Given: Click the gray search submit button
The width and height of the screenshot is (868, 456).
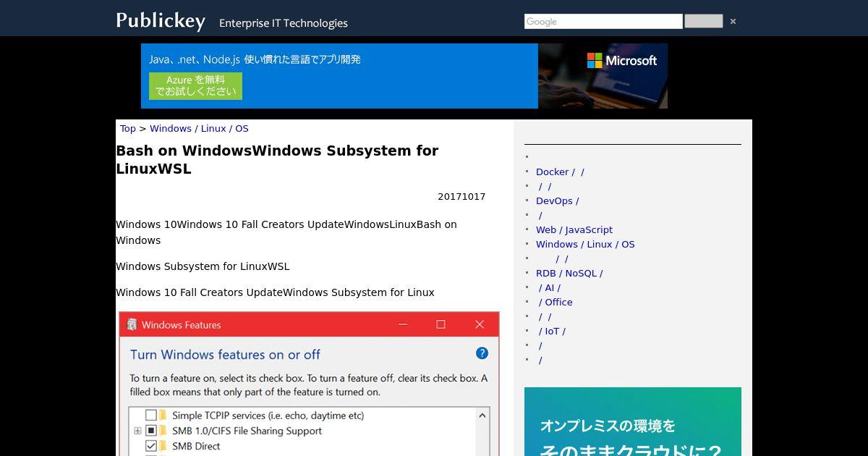Looking at the screenshot, I should pyautogui.click(x=703, y=22).
